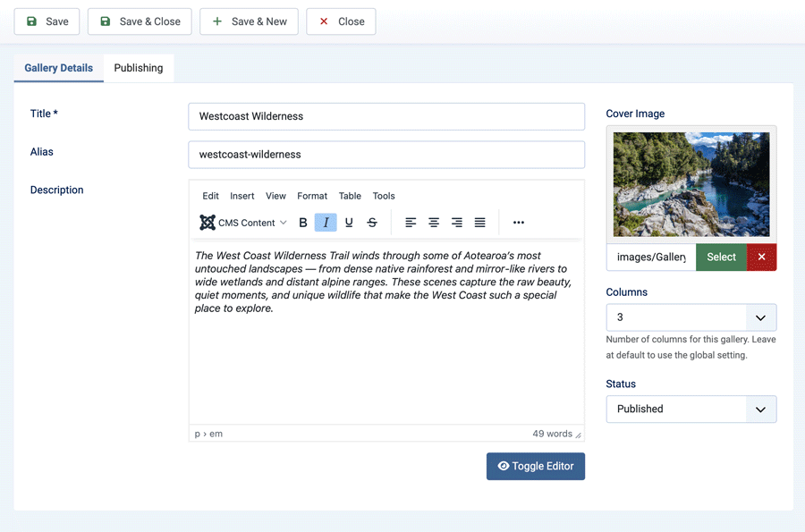This screenshot has height=532, width=805.
Task: Switch to the Publishing tab
Action: [x=139, y=68]
